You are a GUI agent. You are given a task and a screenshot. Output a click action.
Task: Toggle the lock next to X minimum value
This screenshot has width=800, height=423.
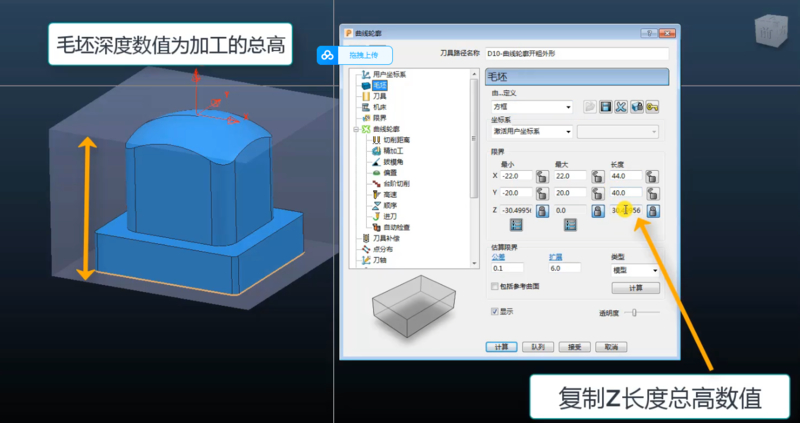click(x=542, y=176)
